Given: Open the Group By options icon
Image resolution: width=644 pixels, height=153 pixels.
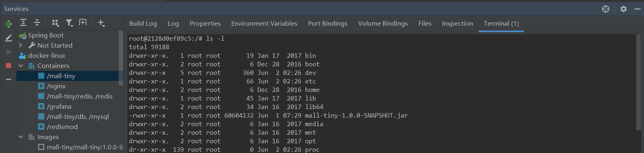Looking at the screenshot, I should (x=56, y=23).
